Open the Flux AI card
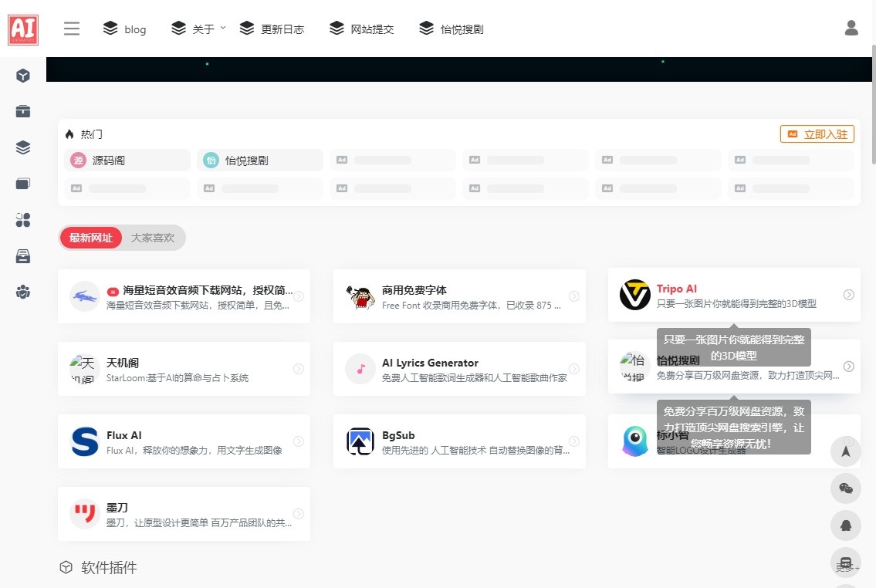876x588 pixels. click(184, 441)
